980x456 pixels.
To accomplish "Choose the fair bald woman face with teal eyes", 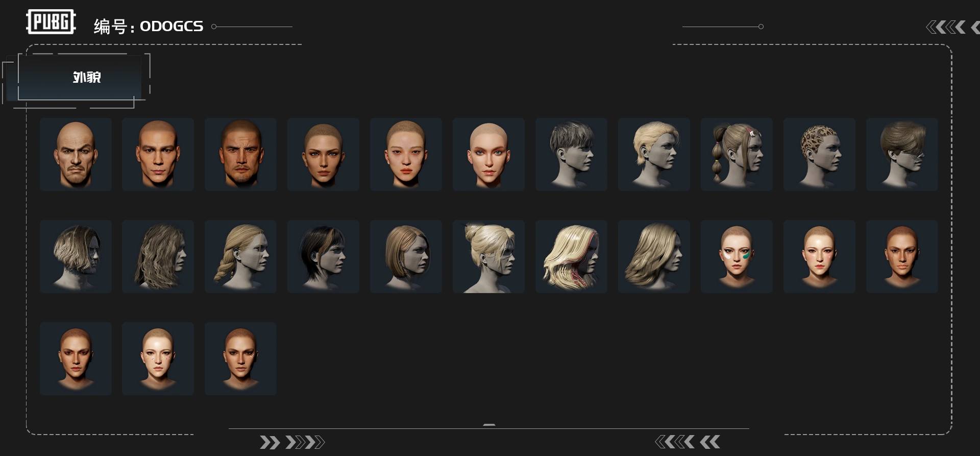I will click(x=488, y=154).
